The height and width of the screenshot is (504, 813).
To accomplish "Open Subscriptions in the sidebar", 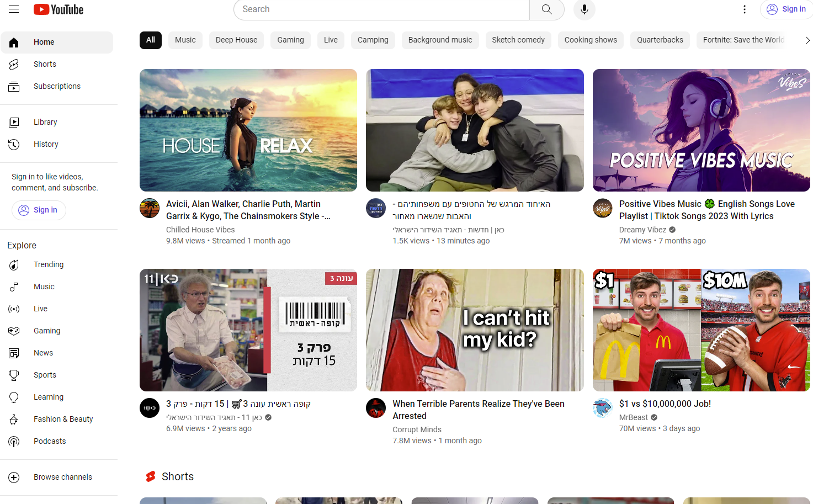I will (57, 86).
